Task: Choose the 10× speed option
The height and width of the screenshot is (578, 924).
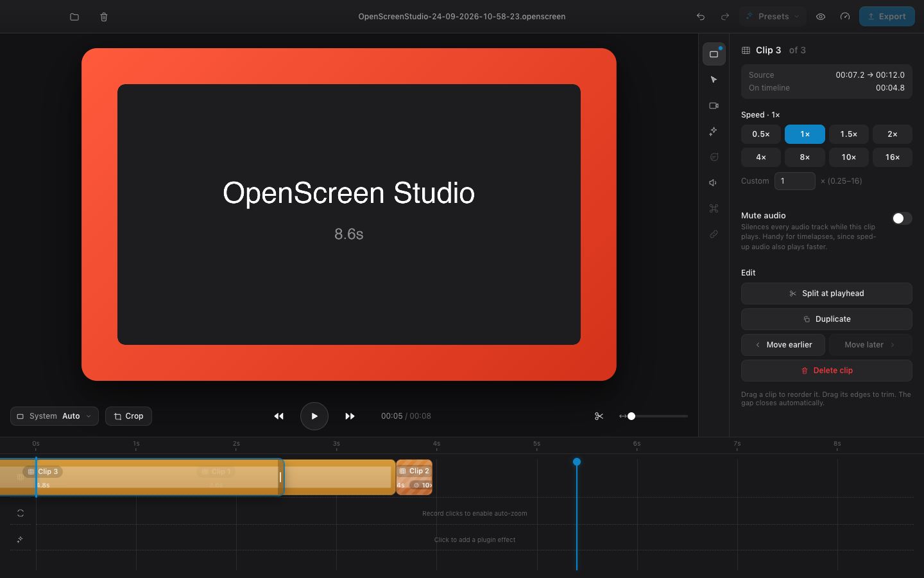Action: coord(849,157)
